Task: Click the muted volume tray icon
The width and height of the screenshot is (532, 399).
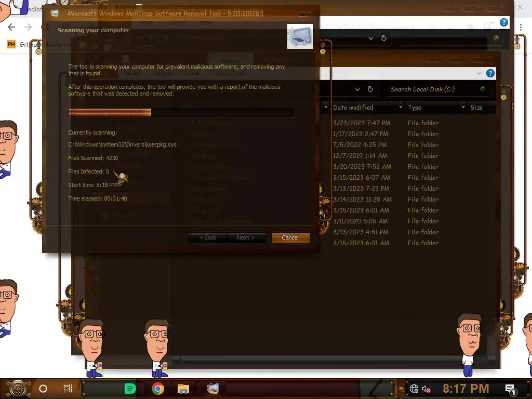Action: tap(426, 389)
